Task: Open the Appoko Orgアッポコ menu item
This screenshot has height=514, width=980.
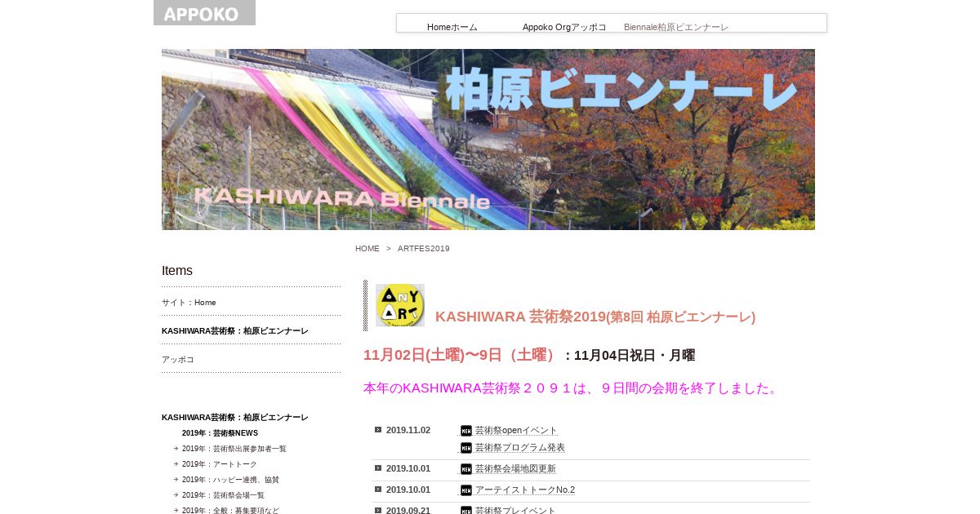Action: (564, 27)
